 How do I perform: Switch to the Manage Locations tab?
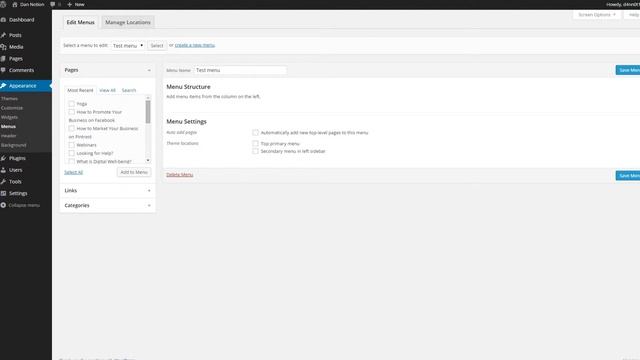pos(128,22)
